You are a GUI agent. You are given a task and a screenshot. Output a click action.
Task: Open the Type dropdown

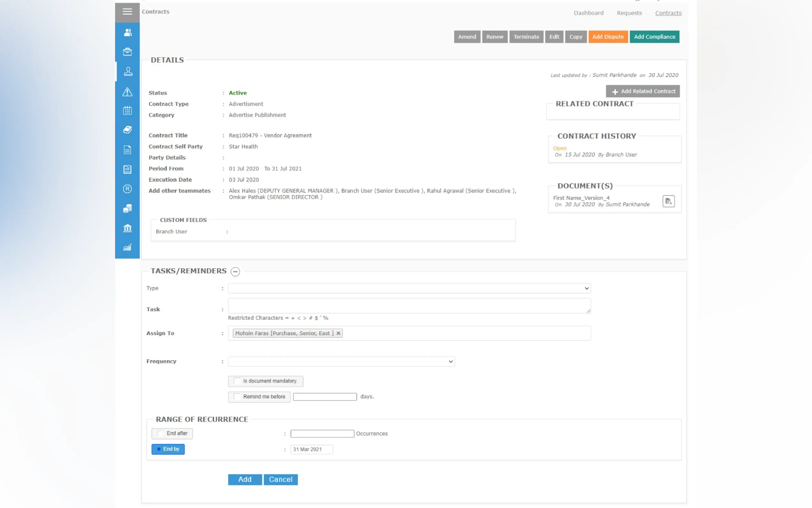(x=409, y=288)
